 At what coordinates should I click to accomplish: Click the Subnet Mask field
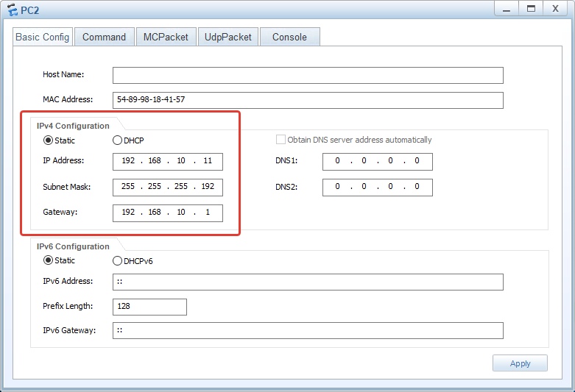coord(168,187)
